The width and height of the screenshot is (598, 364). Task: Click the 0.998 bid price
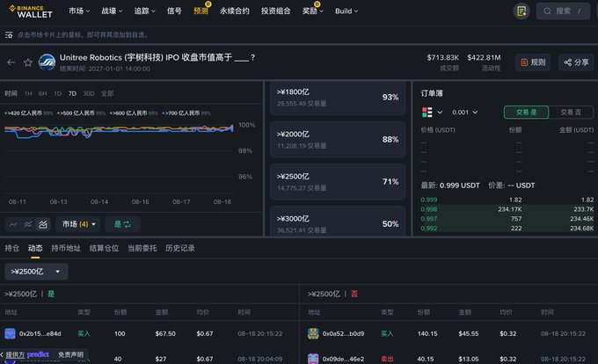tap(428, 209)
